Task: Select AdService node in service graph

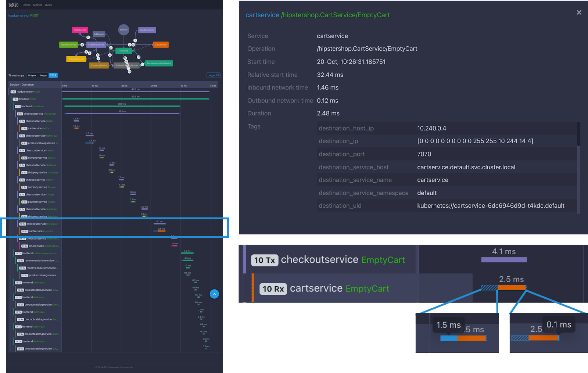Action: [99, 34]
